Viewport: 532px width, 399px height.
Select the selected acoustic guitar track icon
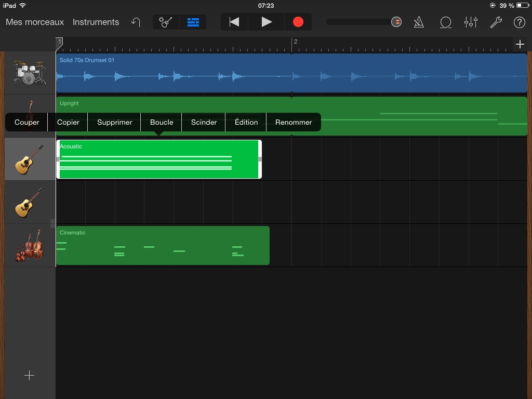pyautogui.click(x=29, y=159)
